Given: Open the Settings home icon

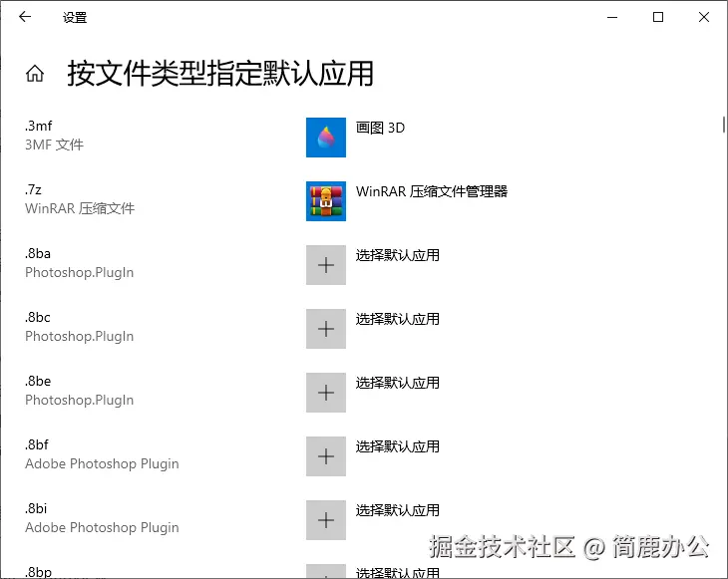Looking at the screenshot, I should tap(35, 74).
